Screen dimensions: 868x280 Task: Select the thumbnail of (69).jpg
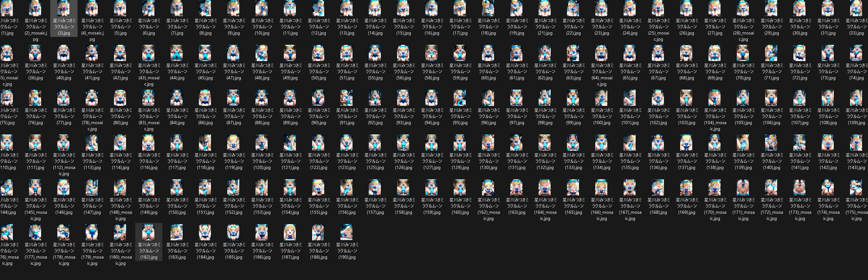click(715, 53)
